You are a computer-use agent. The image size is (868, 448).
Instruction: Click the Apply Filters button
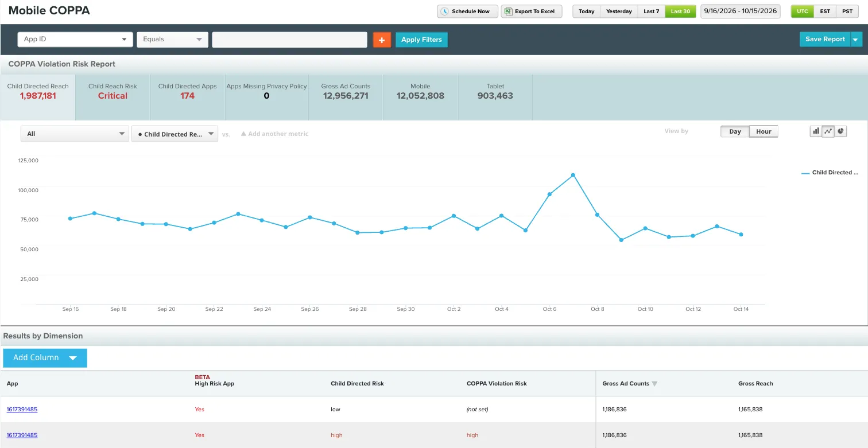click(x=421, y=40)
